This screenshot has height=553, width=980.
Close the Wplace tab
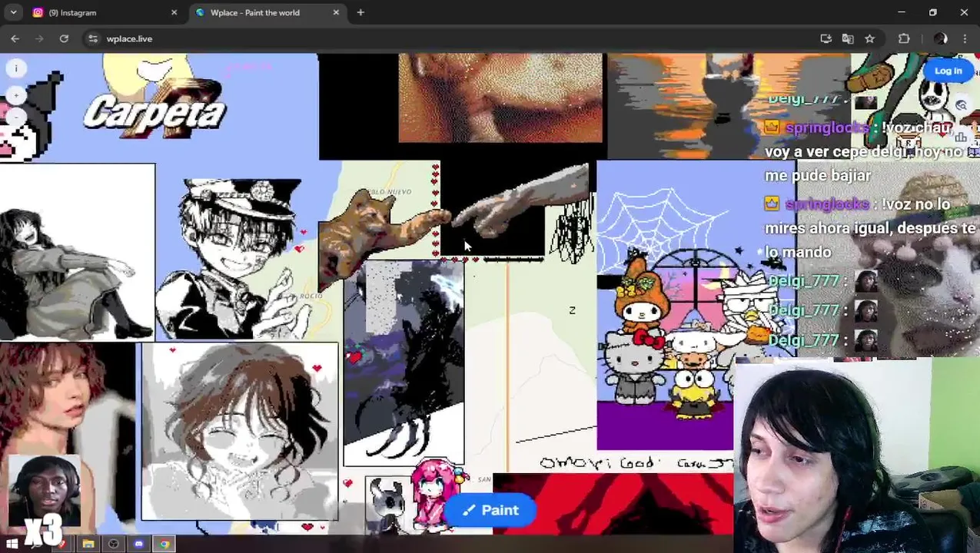pyautogui.click(x=336, y=12)
